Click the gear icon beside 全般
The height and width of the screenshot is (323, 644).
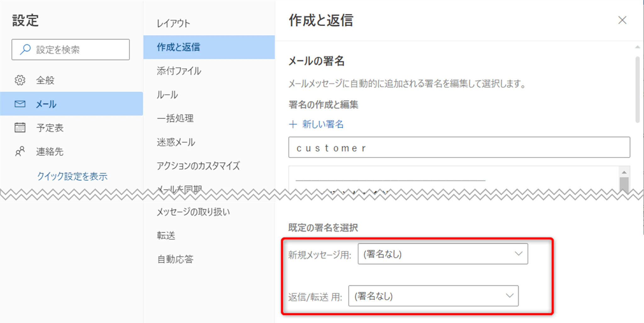pos(20,80)
